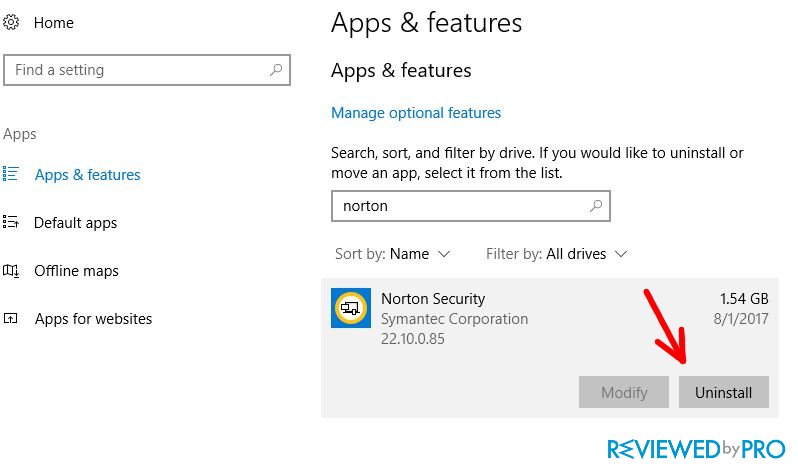This screenshot has width=798, height=469.
Task: Click the app search field containing norton
Action: [x=471, y=206]
